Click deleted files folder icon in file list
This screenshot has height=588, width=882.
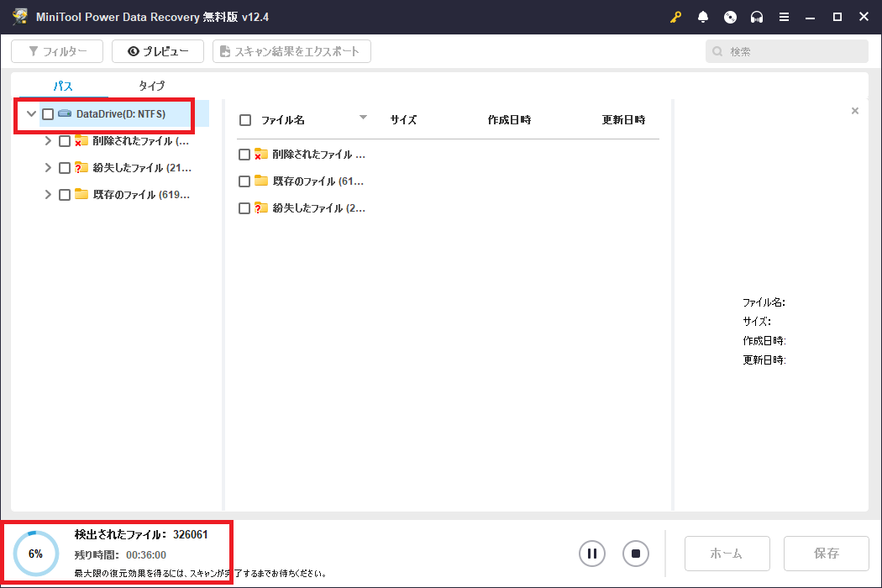pyautogui.click(x=261, y=154)
